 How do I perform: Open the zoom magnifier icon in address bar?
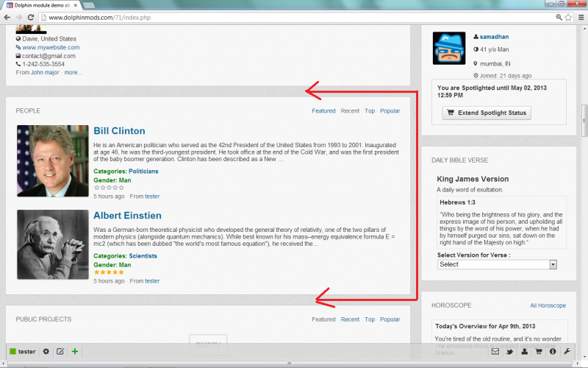coord(559,17)
